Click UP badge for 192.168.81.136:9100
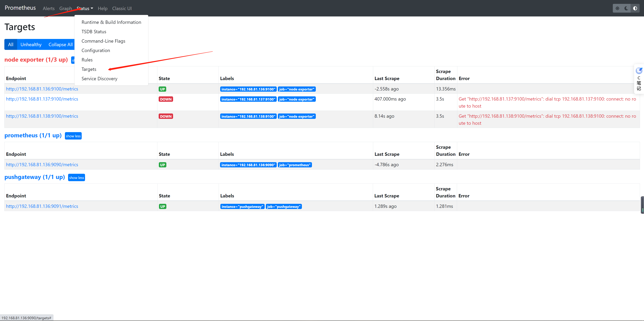This screenshot has width=644, height=321. [x=163, y=89]
